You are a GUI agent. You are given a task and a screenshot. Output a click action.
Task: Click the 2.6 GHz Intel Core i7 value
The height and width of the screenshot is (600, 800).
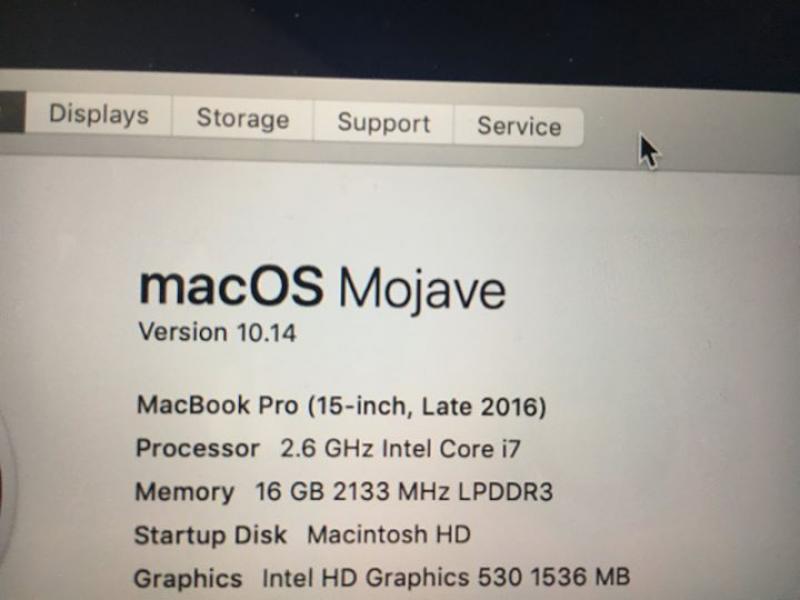pyautogui.click(x=400, y=448)
